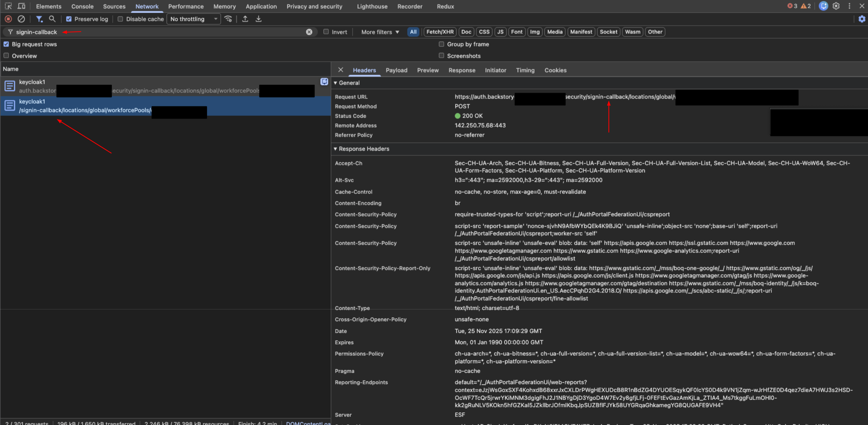The image size is (868, 425).
Task: Toggle the filter funnel icon
Action: pos(39,19)
